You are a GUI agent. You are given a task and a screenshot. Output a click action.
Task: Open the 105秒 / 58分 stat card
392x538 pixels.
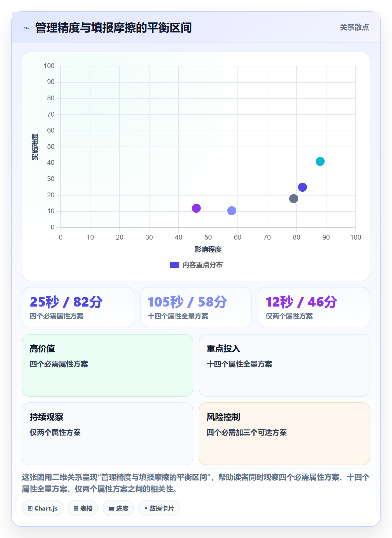point(196,307)
